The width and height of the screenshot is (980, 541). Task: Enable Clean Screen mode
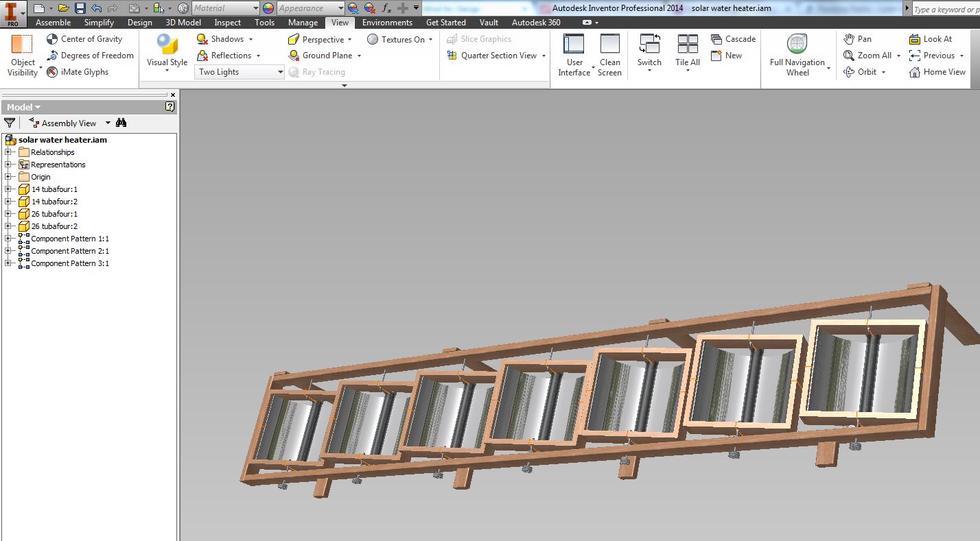click(x=609, y=56)
